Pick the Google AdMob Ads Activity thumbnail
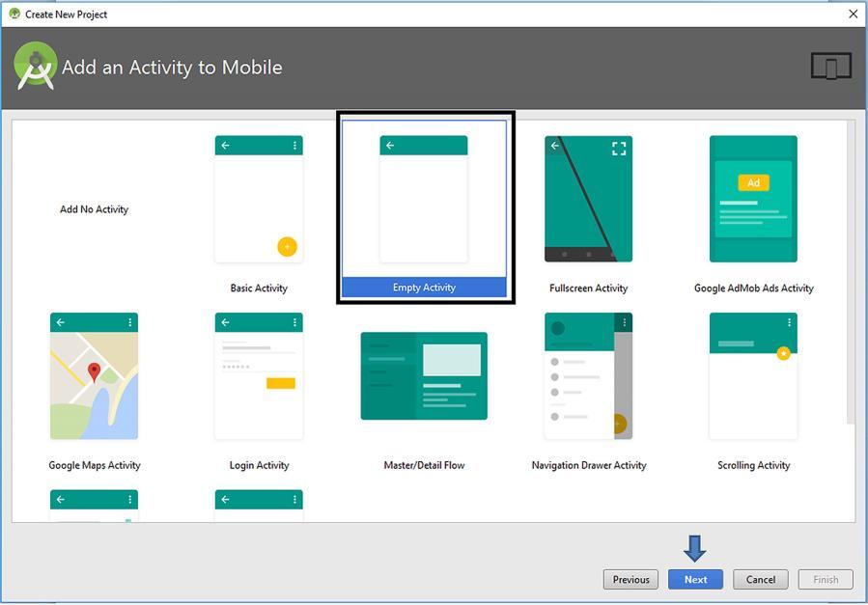 point(753,199)
